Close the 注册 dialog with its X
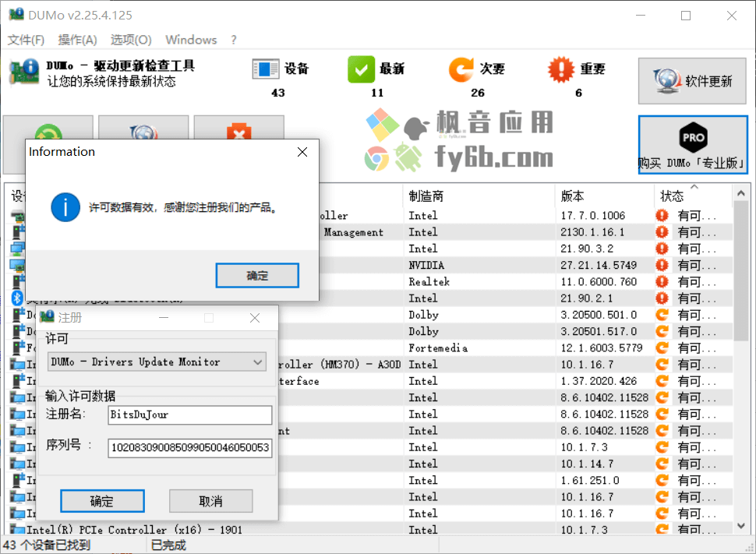756x554 pixels. coord(255,318)
